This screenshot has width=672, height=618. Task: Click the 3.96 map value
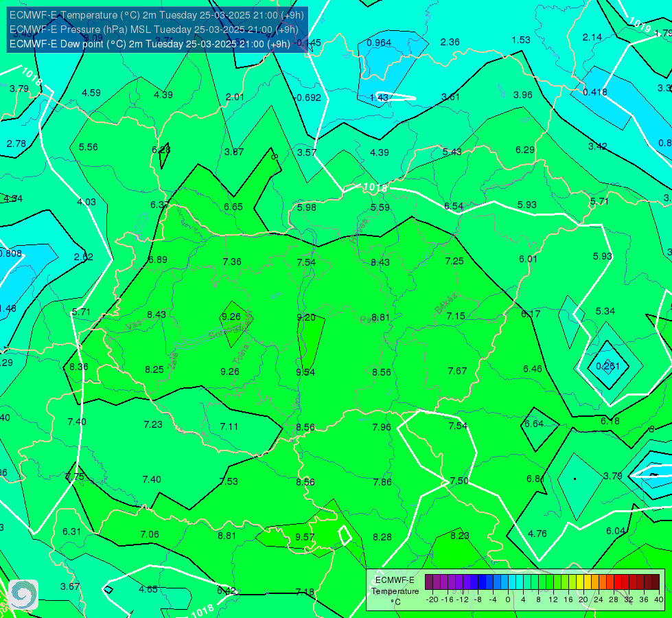523,95
